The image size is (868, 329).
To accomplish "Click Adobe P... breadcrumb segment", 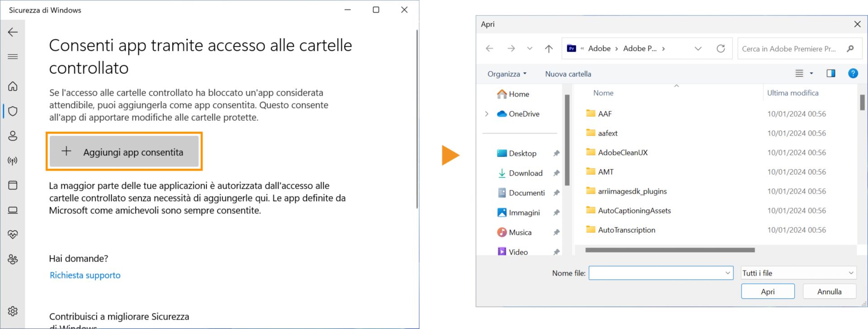I will 640,48.
